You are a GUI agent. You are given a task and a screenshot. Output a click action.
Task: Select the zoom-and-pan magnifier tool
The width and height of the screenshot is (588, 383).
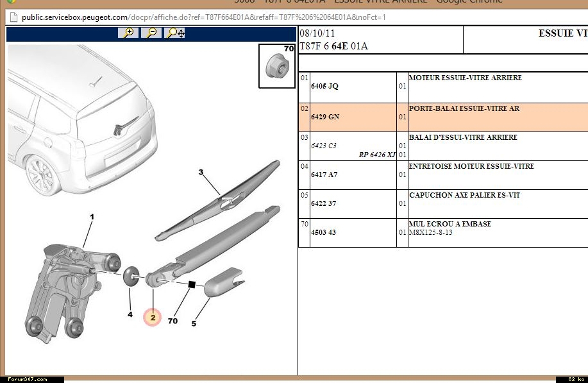[175, 33]
